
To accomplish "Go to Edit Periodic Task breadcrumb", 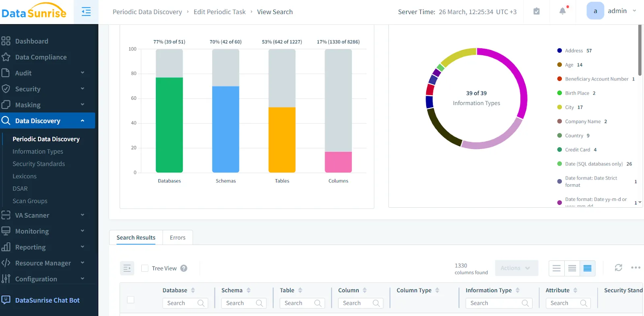I will pyautogui.click(x=219, y=12).
